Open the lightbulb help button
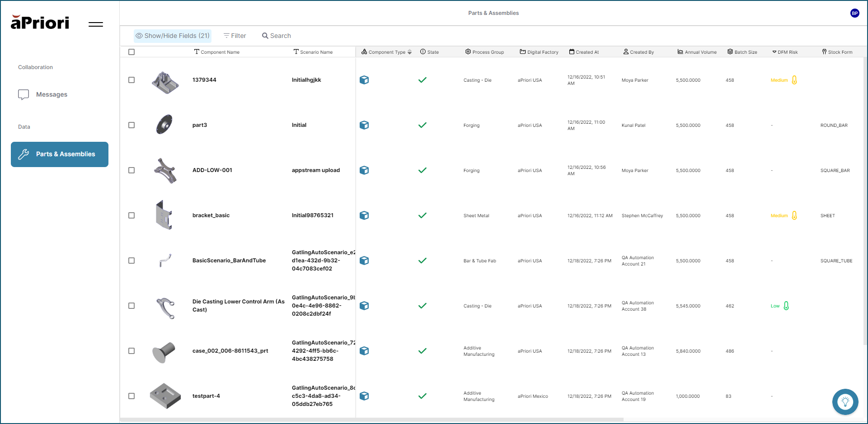 [845, 401]
